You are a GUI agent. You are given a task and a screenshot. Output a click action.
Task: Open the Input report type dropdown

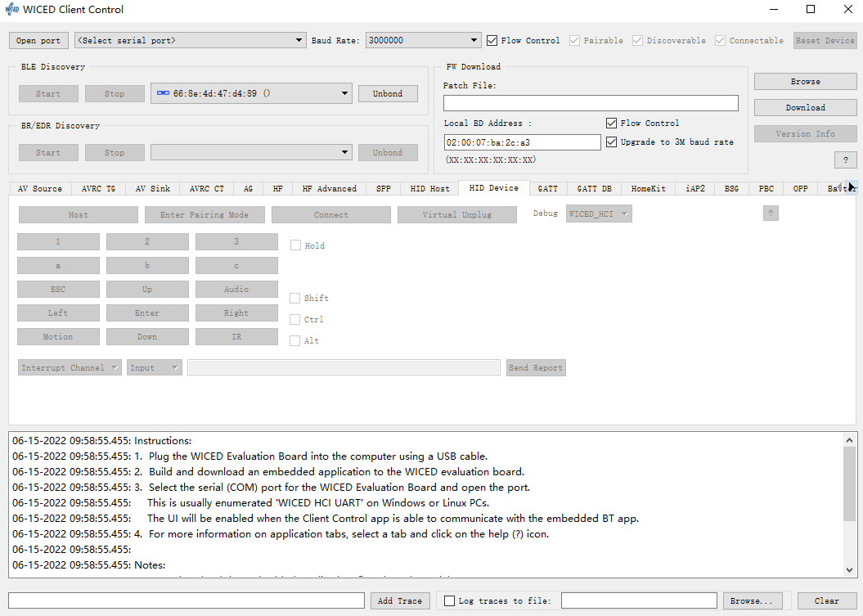tap(155, 367)
